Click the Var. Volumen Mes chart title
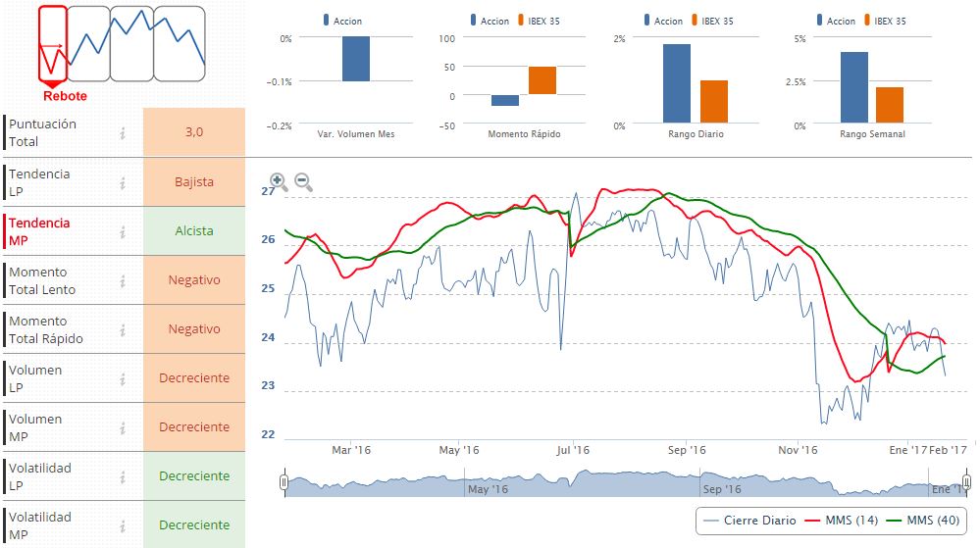The image size is (980, 548). [356, 133]
